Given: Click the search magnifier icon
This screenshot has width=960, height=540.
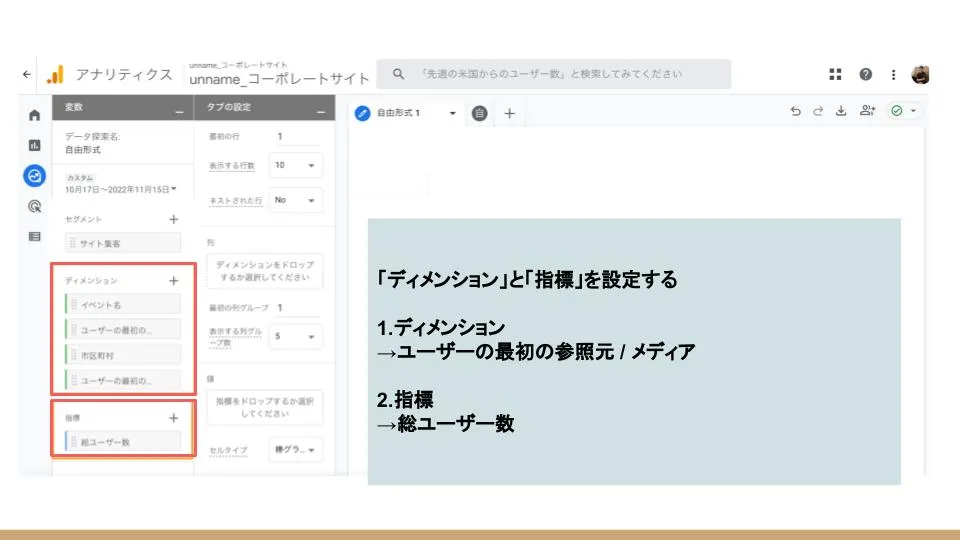Looking at the screenshot, I should pyautogui.click(x=399, y=74).
